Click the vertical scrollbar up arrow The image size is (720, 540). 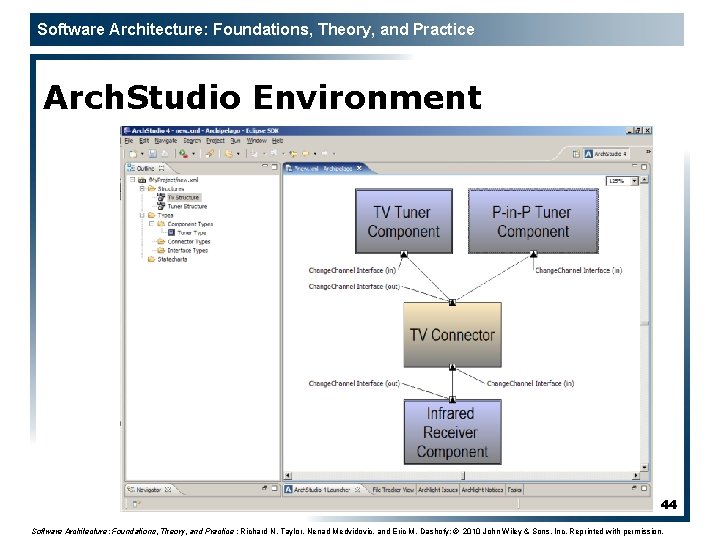click(x=644, y=180)
